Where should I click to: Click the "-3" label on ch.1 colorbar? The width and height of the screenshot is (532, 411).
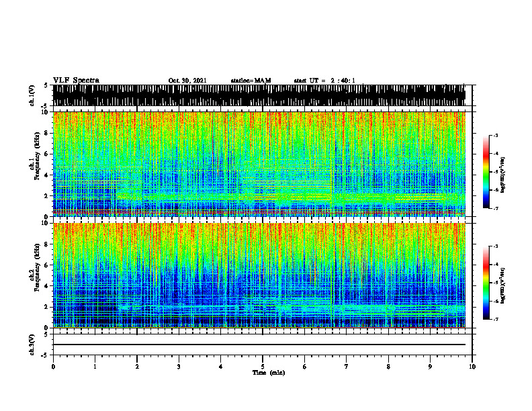click(495, 136)
